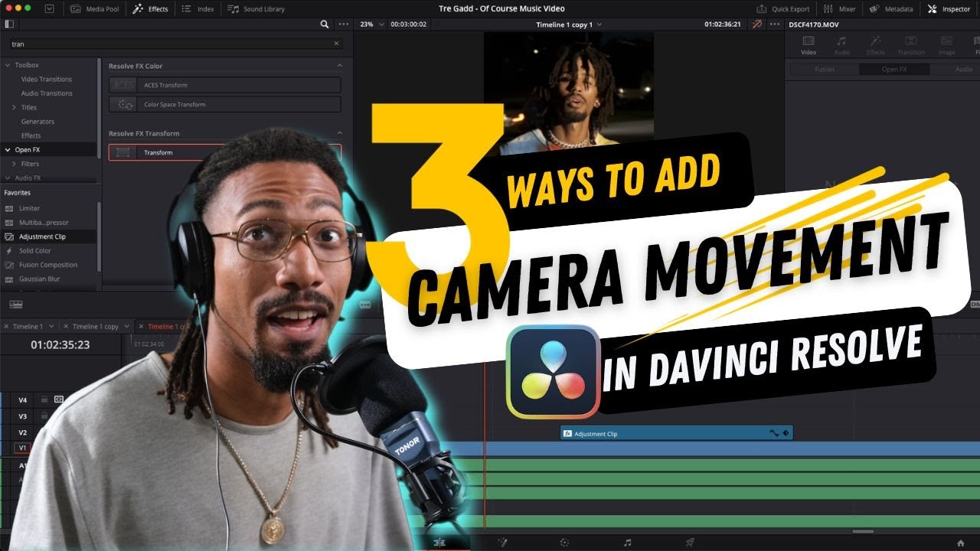Viewport: 980px width, 551px height.
Task: Select Generators in the Toolbox
Action: tap(38, 122)
